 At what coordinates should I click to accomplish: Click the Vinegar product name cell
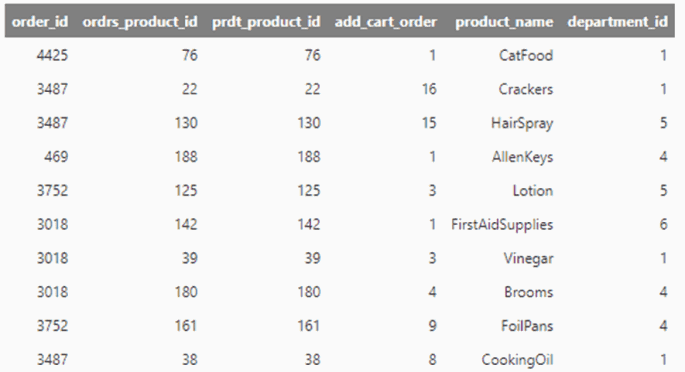(x=529, y=258)
